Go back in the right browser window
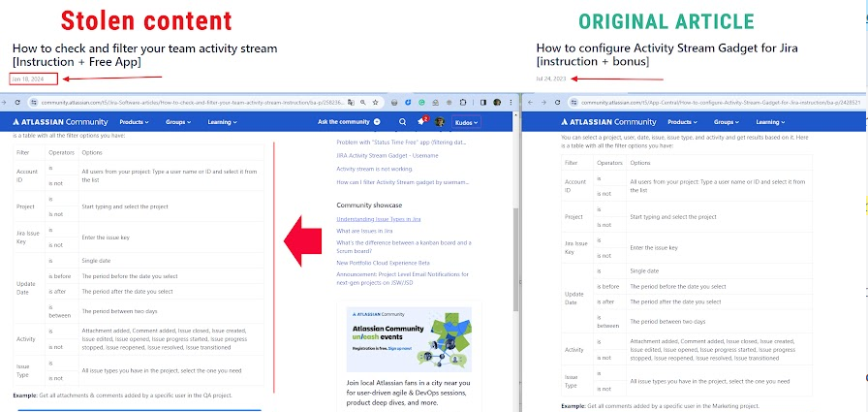 [530, 103]
